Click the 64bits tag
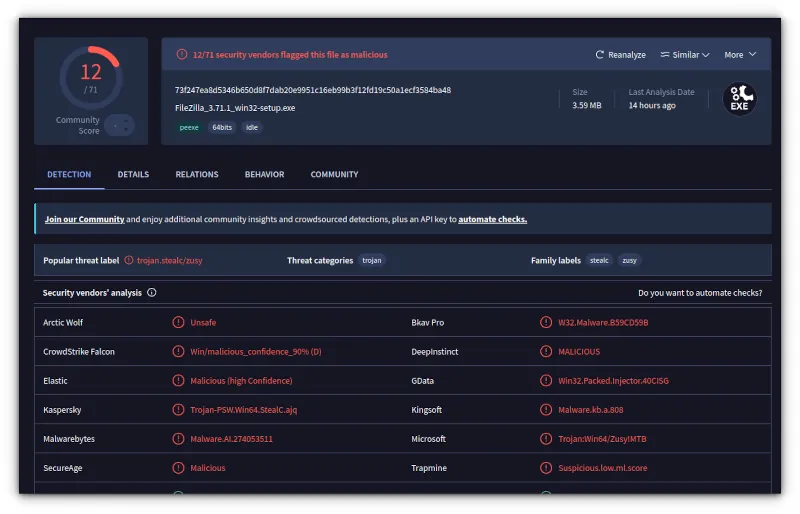The height and width of the screenshot is (514, 800). coord(222,128)
